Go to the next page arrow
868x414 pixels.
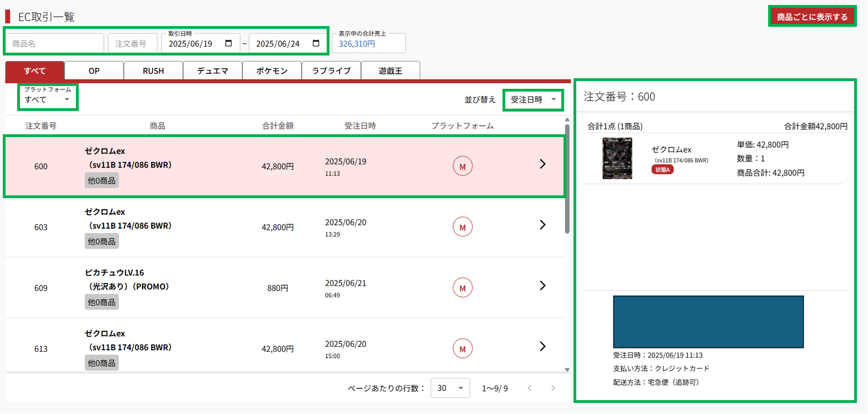[552, 388]
